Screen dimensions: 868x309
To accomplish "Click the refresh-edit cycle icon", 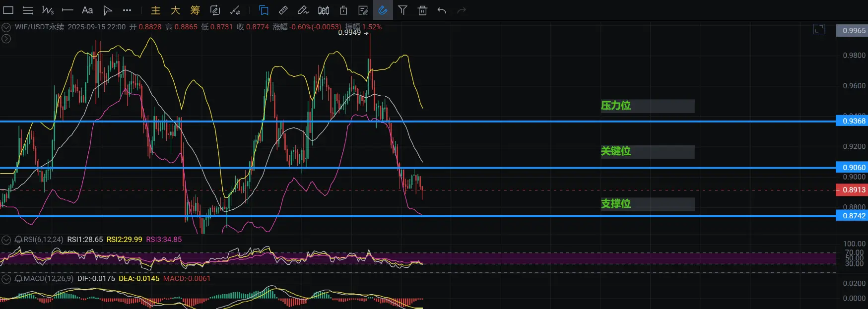I will pyautogui.click(x=215, y=10).
